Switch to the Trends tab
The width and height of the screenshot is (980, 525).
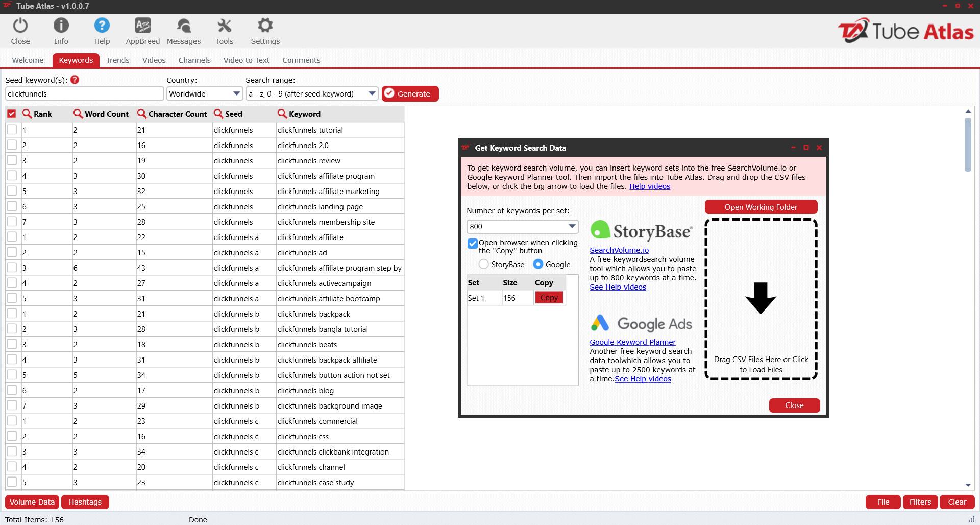click(x=117, y=60)
